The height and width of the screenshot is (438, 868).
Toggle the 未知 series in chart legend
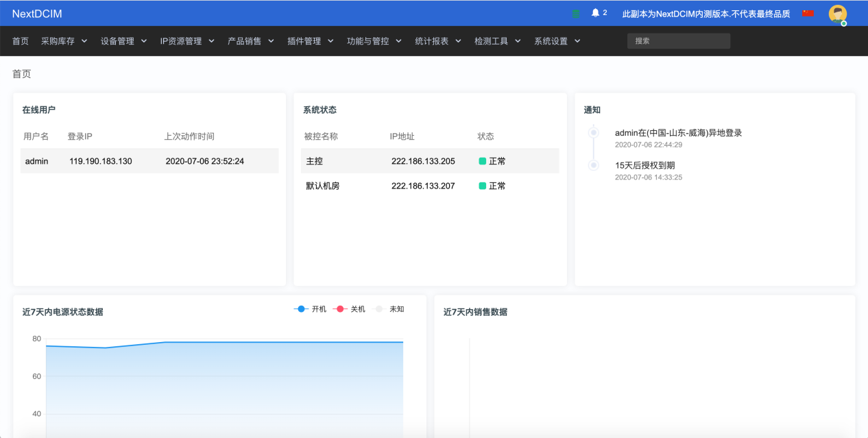tap(389, 309)
